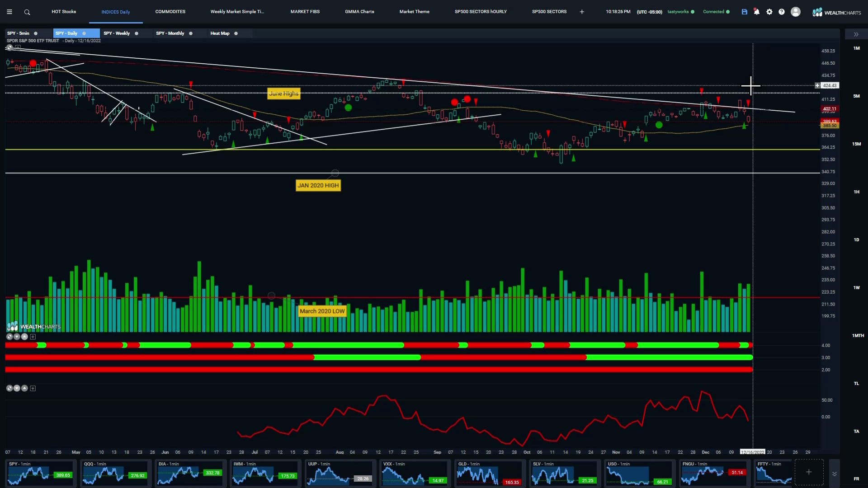
Task: Open the alerts notification bell
Action: coord(757,12)
